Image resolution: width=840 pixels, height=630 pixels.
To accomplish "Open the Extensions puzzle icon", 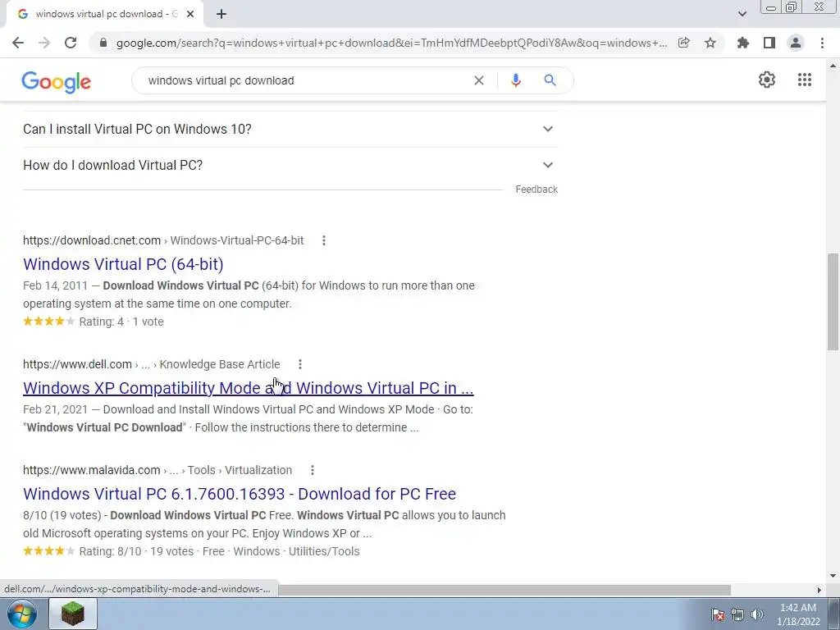I will (742, 43).
